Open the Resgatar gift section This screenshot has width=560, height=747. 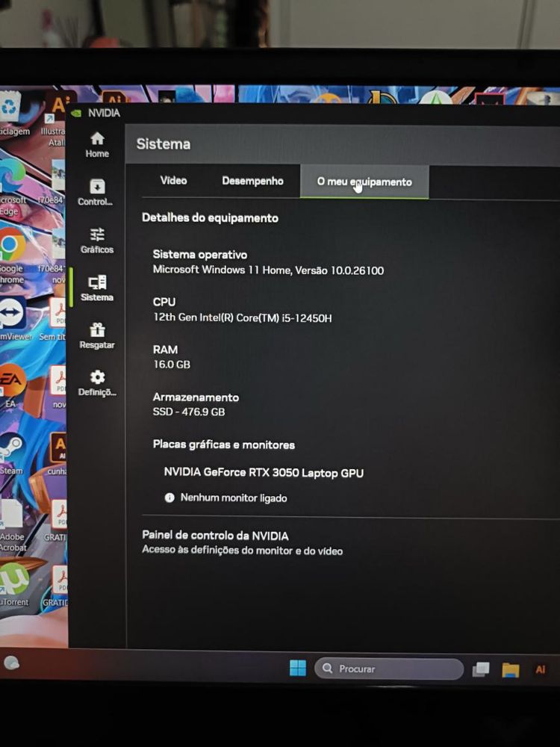pyautogui.click(x=97, y=336)
